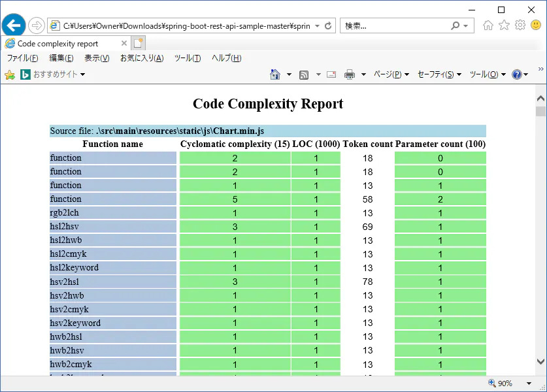Screen dimensions: 547x392
Task: Click the hsl2hwb function name cell
Action: tap(112, 240)
